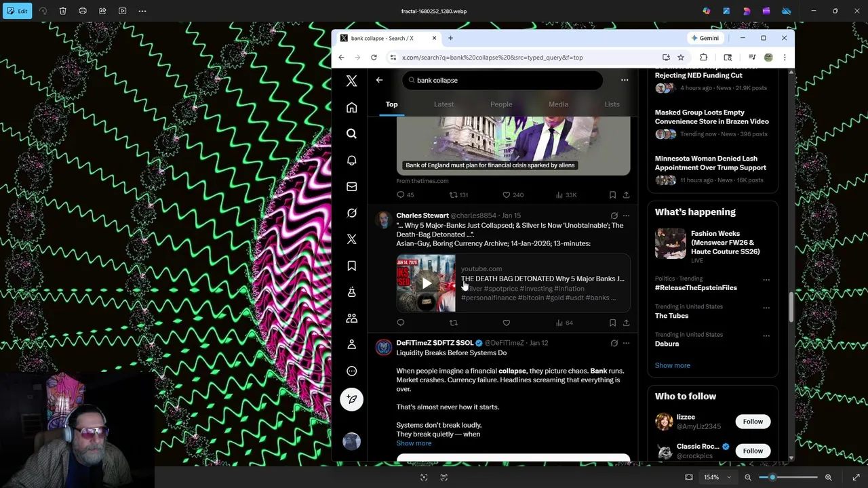Open the Fashion Weeks live event thumbnail
Viewport: 868px width, 488px height.
point(670,244)
